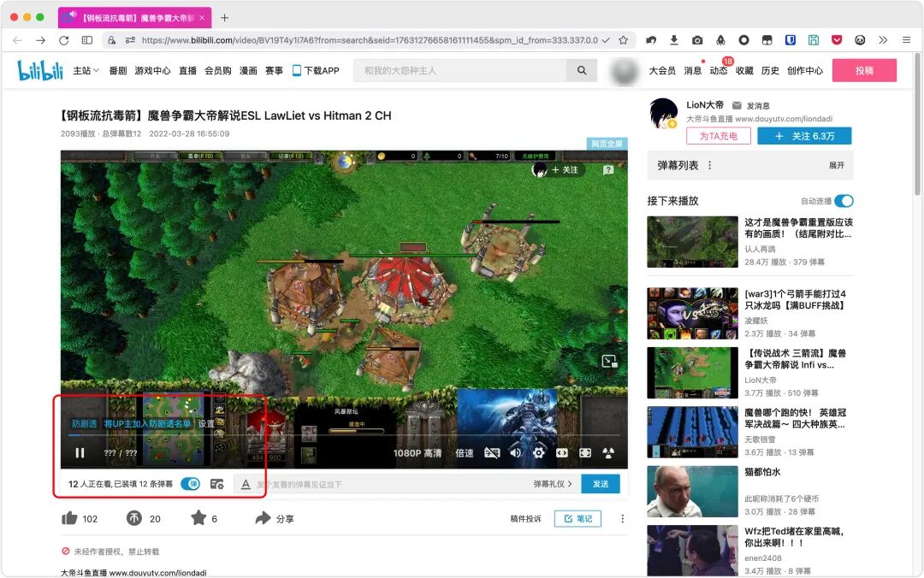Toggle subtitles icon in player controls
The height and width of the screenshot is (578, 924).
pos(492,452)
